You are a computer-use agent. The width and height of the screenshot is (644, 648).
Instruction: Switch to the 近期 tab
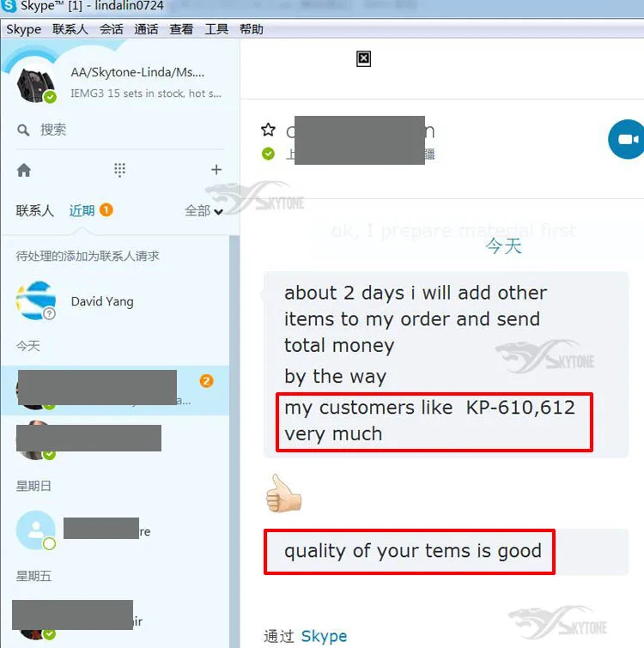[x=82, y=210]
